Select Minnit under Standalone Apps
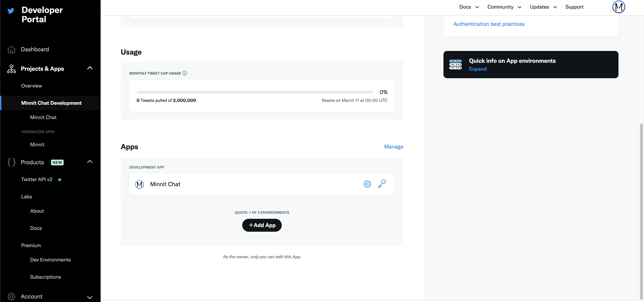The width and height of the screenshot is (644, 302). pos(37,144)
